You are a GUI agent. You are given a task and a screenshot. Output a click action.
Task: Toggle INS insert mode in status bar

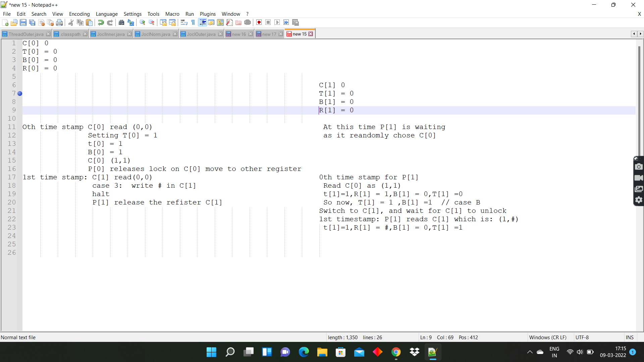click(x=630, y=338)
